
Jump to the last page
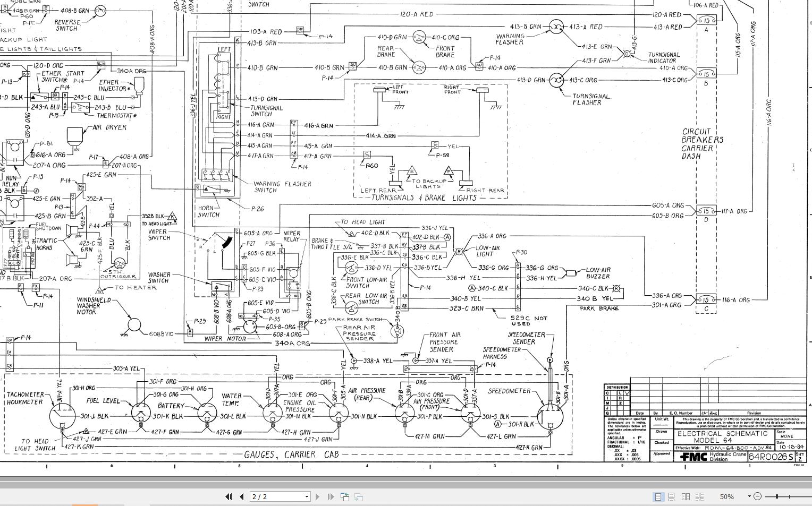[x=331, y=496]
